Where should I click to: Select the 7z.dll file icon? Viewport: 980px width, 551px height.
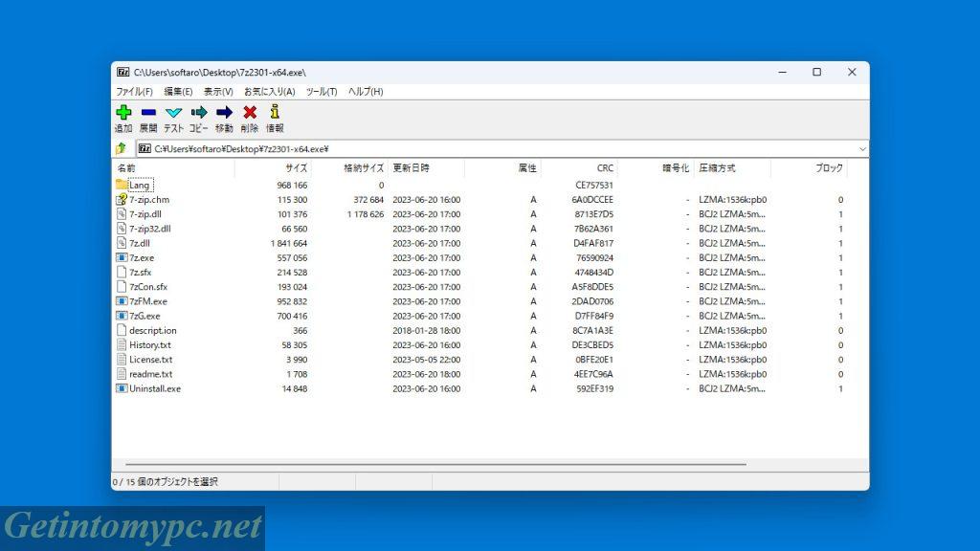click(122, 243)
